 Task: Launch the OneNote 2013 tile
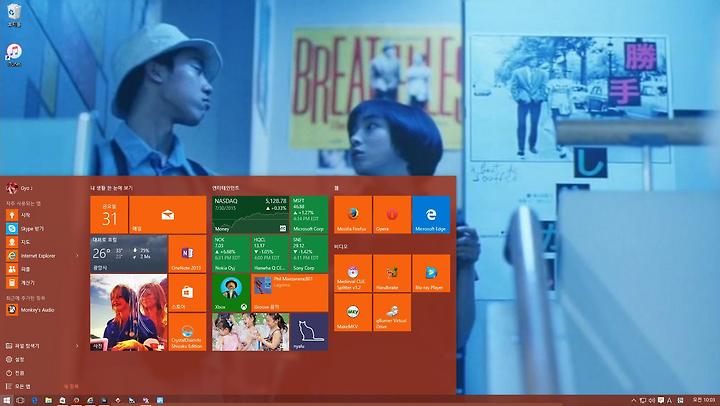tap(187, 254)
